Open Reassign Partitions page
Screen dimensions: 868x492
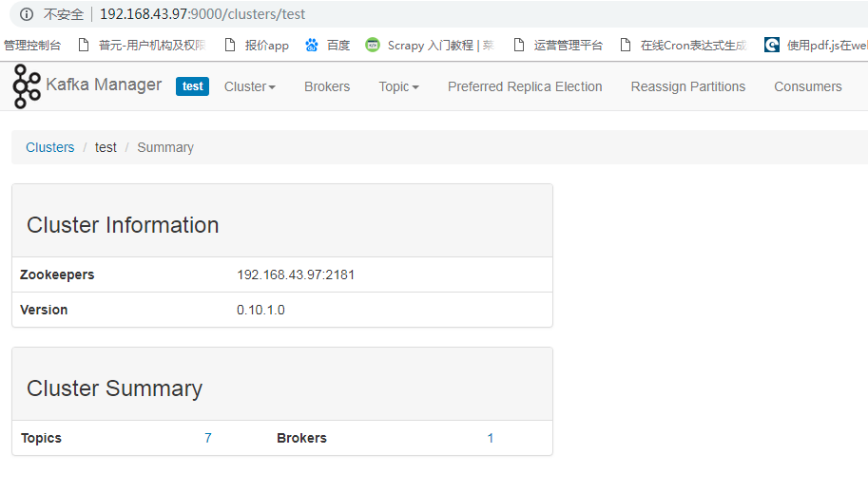coord(688,86)
